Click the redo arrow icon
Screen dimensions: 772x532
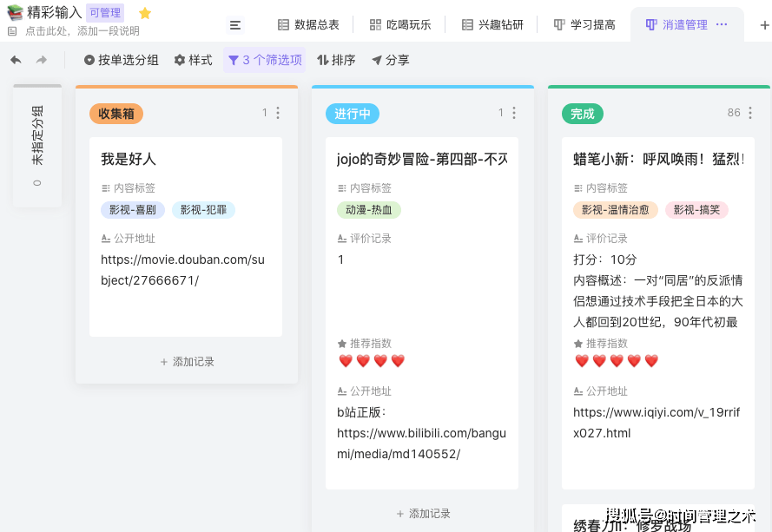click(42, 60)
